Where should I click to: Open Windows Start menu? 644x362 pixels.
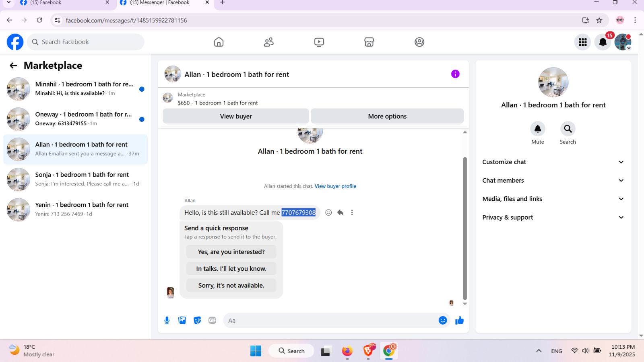tap(256, 351)
